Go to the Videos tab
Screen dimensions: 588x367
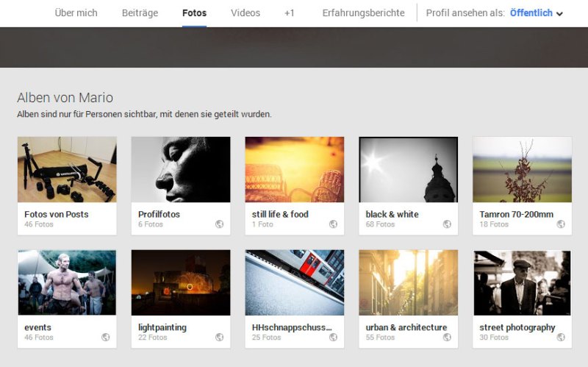pyautogui.click(x=245, y=13)
